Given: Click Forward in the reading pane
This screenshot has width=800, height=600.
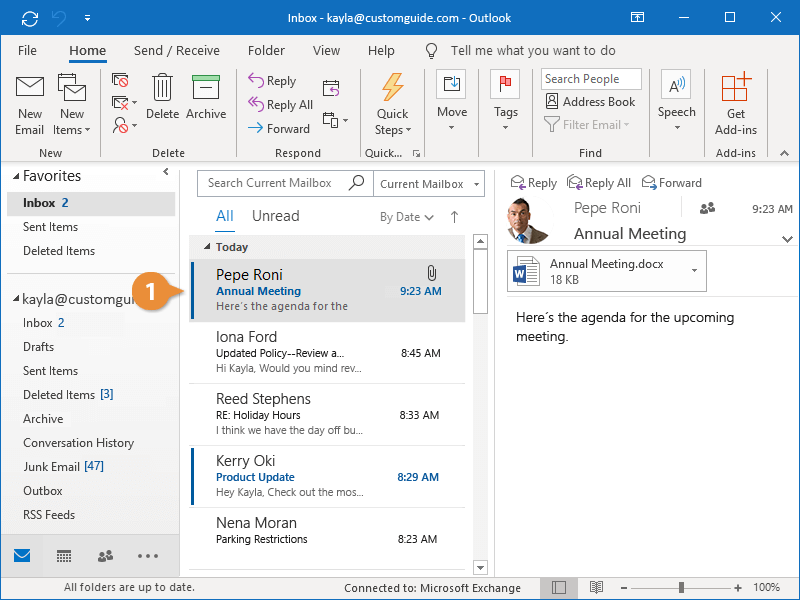Looking at the screenshot, I should (671, 183).
